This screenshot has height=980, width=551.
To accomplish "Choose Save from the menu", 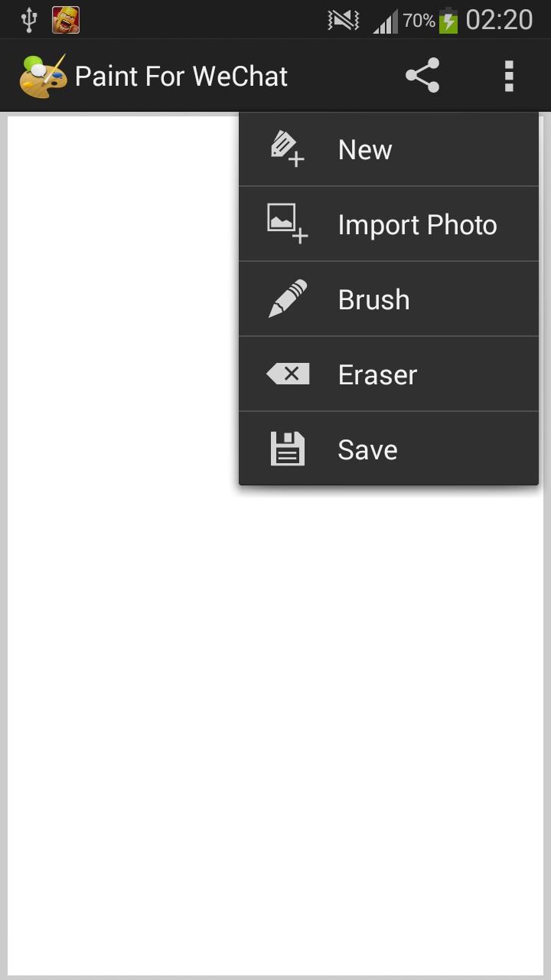I will 367,449.
